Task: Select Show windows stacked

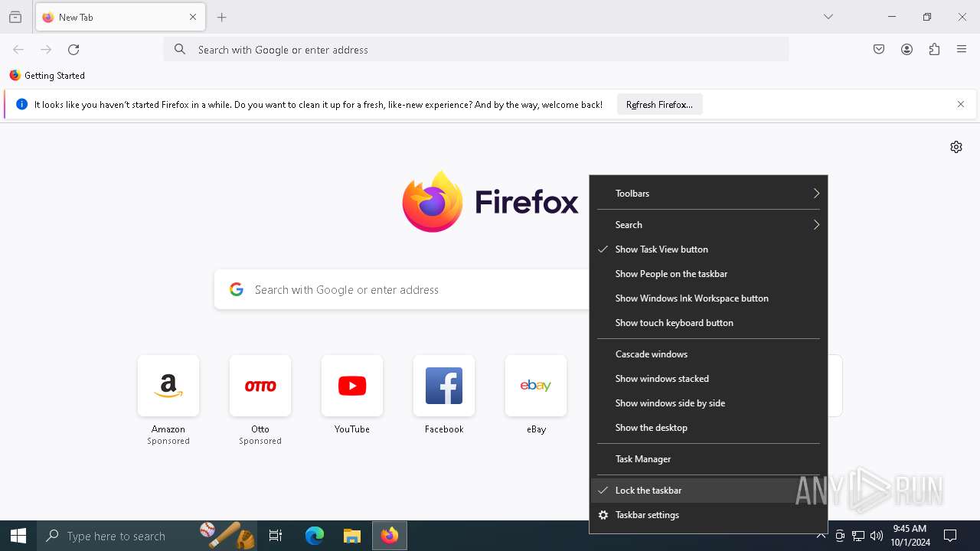Action: click(x=708, y=379)
